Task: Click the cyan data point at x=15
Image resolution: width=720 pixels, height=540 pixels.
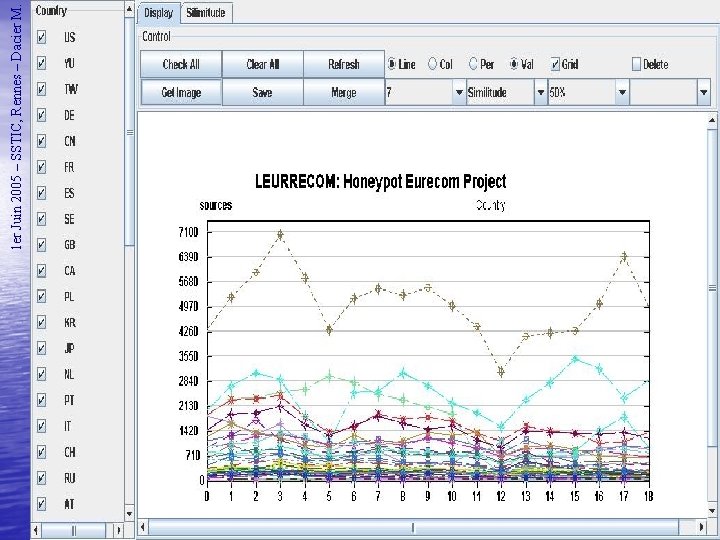Action: 575,359
